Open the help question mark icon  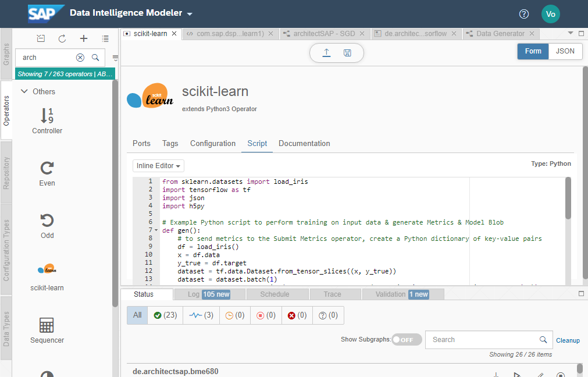pos(524,14)
